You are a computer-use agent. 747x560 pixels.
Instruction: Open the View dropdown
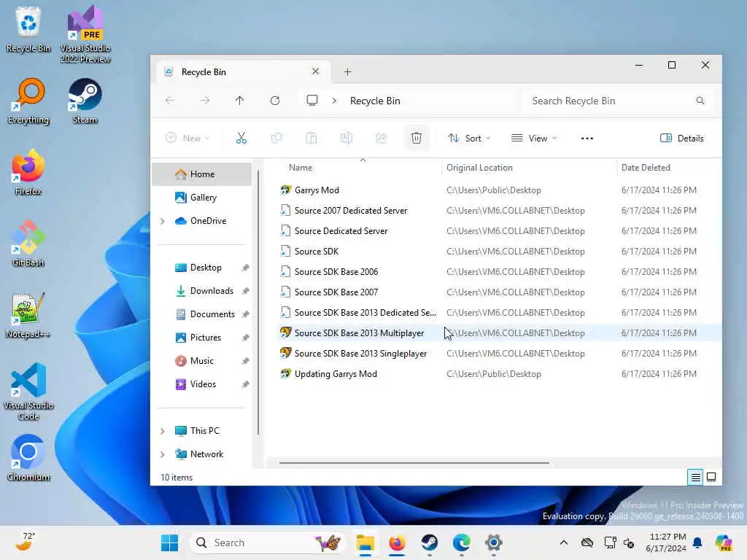tap(534, 138)
